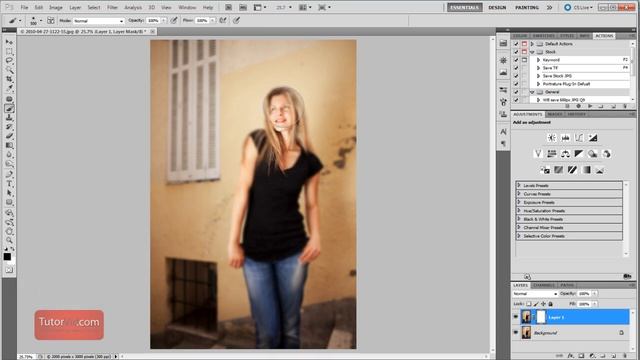
Task: Select the Rectangular Marquee tool
Action: 9,51
